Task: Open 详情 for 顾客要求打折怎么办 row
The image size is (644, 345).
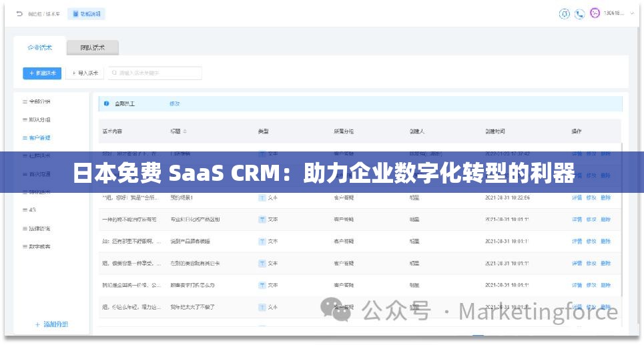Action: (577, 285)
